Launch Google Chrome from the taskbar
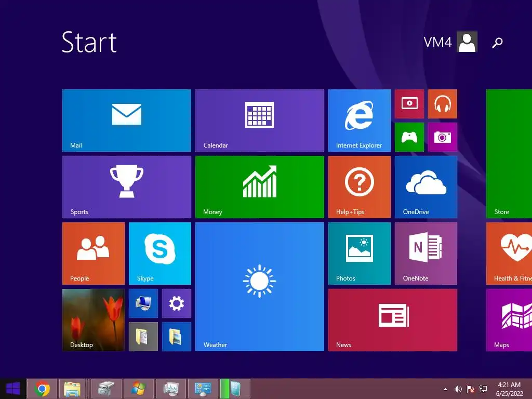This screenshot has height=399, width=532. tap(42, 389)
